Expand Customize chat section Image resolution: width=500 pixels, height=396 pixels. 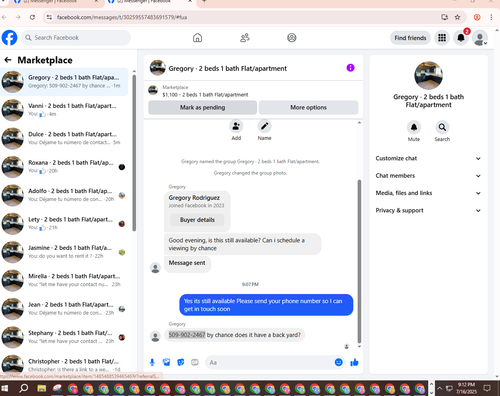pos(428,158)
